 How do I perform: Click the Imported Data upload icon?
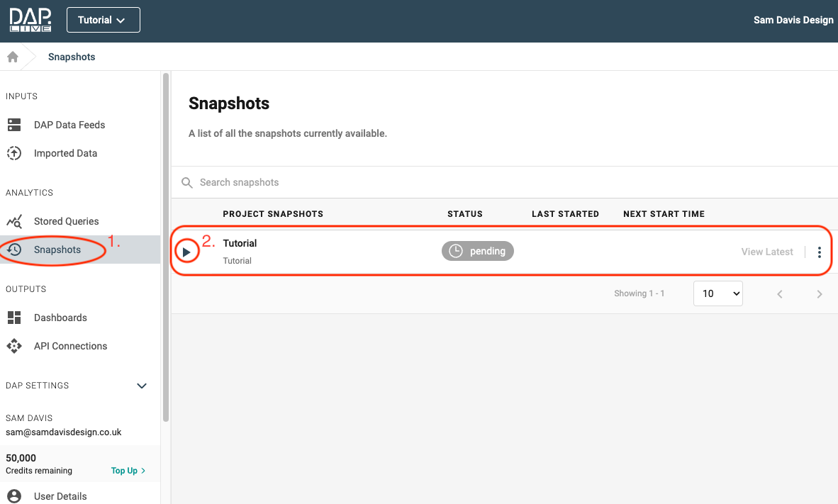pyautogui.click(x=14, y=153)
